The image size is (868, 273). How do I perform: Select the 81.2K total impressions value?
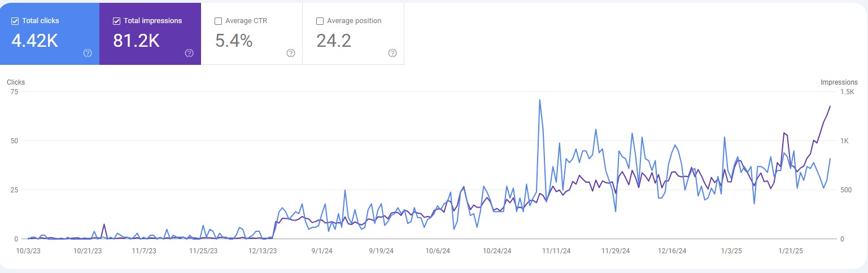click(x=137, y=41)
